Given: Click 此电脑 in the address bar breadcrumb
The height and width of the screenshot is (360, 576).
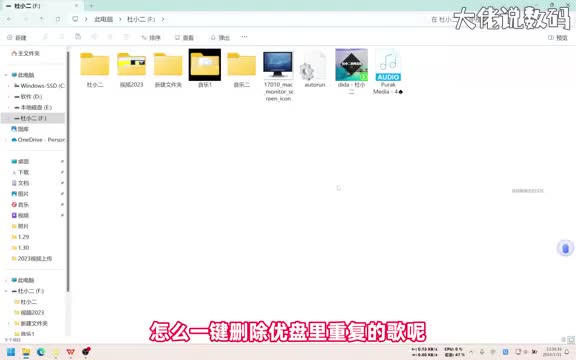Looking at the screenshot, I should pyautogui.click(x=104, y=19).
